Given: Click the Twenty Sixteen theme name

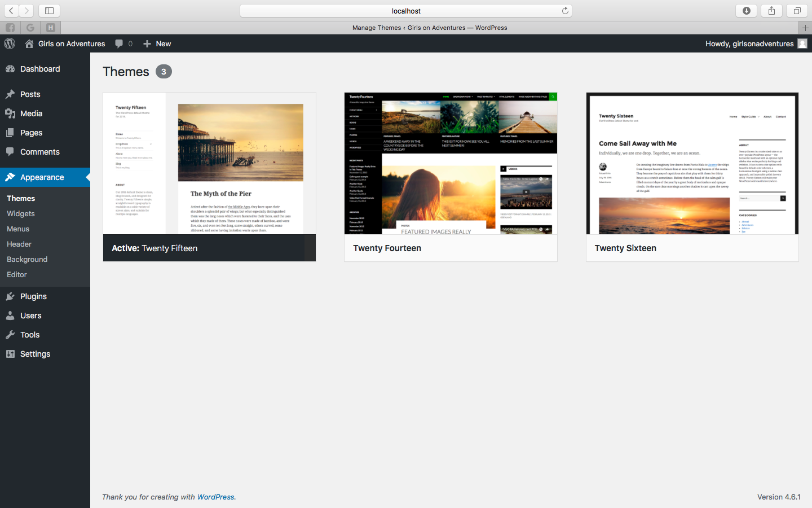Looking at the screenshot, I should click(x=625, y=248).
